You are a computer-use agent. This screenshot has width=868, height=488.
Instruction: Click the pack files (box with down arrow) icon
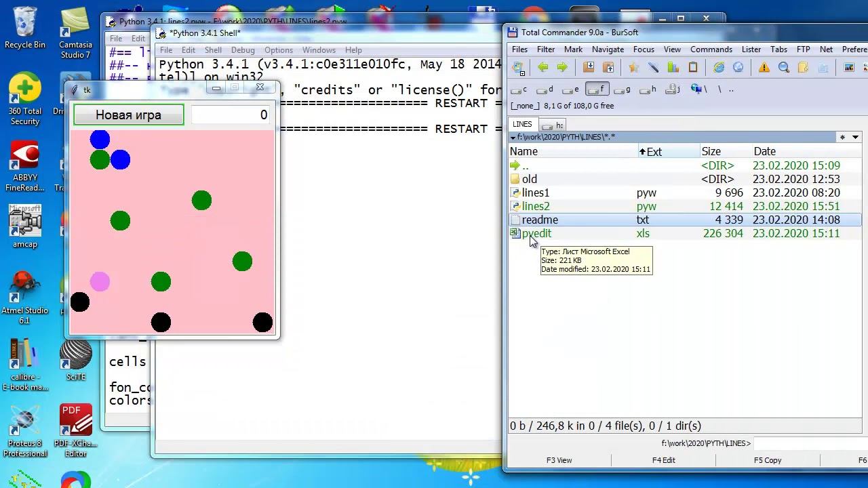point(589,67)
